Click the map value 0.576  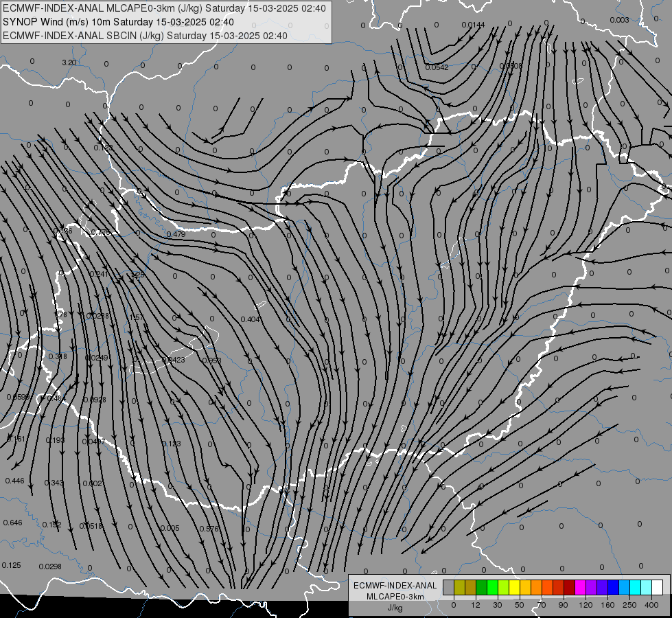(x=209, y=529)
